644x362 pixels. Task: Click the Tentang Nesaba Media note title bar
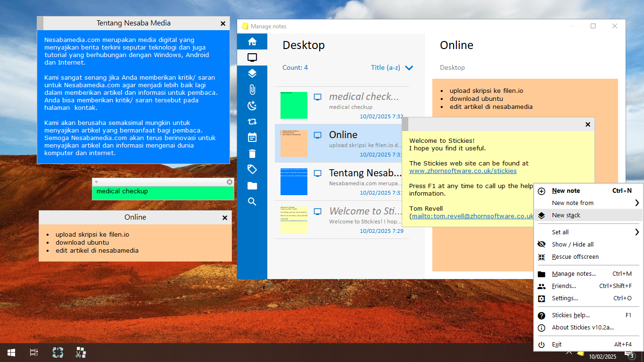133,23
